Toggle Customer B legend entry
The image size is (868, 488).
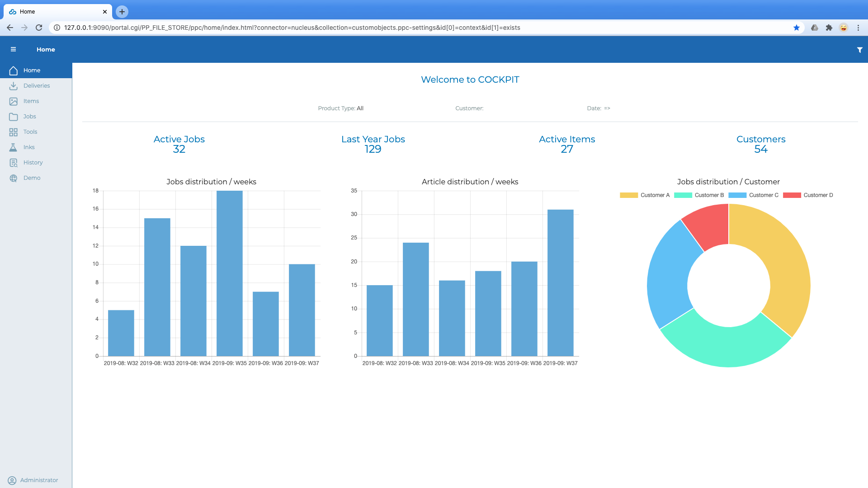[699, 195]
